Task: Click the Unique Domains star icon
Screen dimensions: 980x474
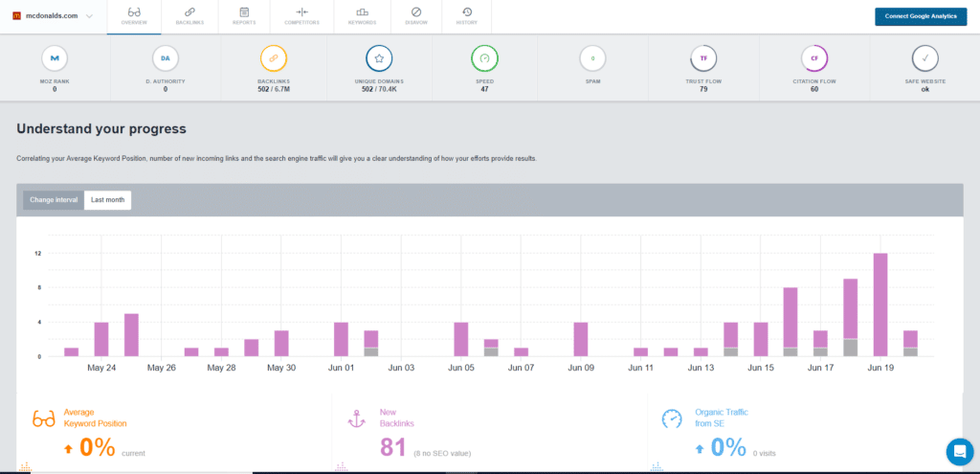Action: point(379,58)
